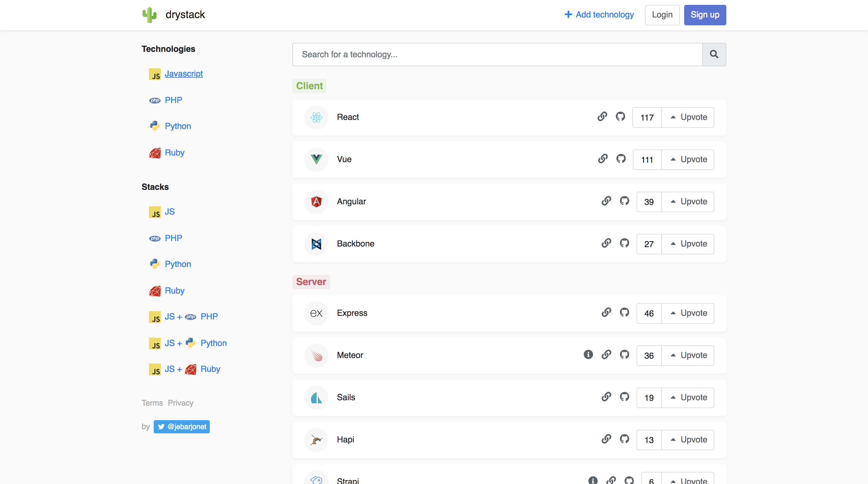Viewport: 868px width, 484px height.
Task: Click Add technology link
Action: click(x=599, y=15)
